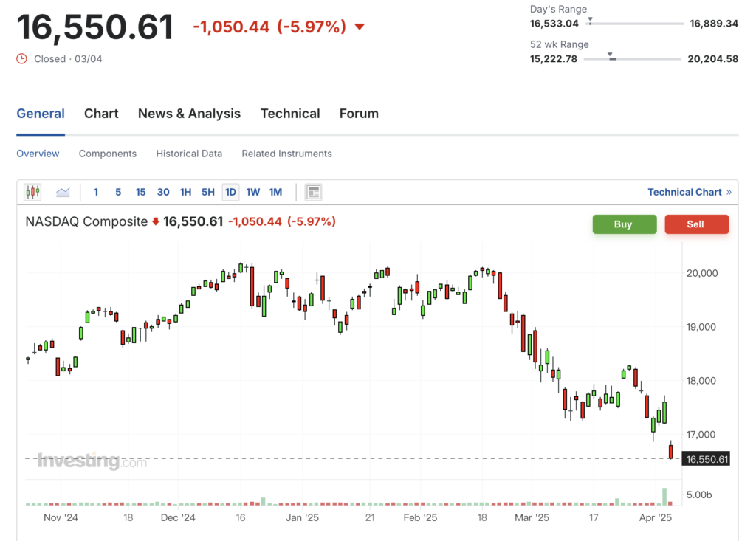Click the 20,000 price axis label
This screenshot has height=541, width=756.
coord(702,273)
